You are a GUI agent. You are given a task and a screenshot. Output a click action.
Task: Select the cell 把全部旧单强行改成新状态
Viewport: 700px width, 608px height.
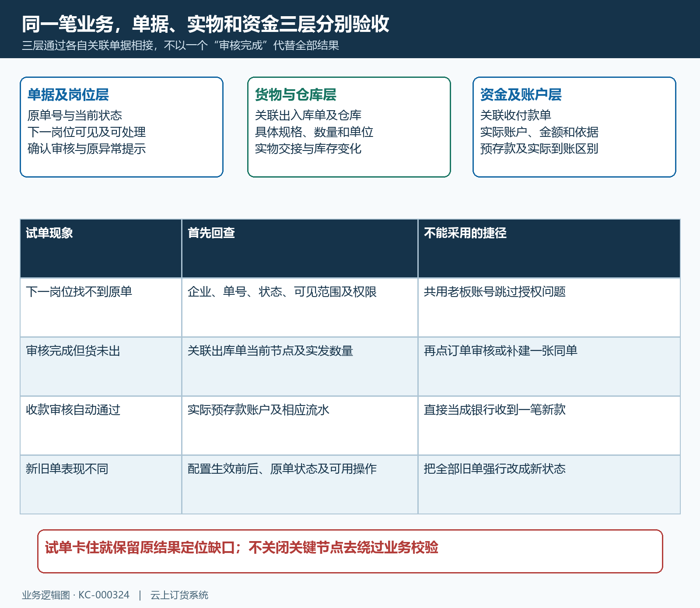pyautogui.click(x=549, y=485)
